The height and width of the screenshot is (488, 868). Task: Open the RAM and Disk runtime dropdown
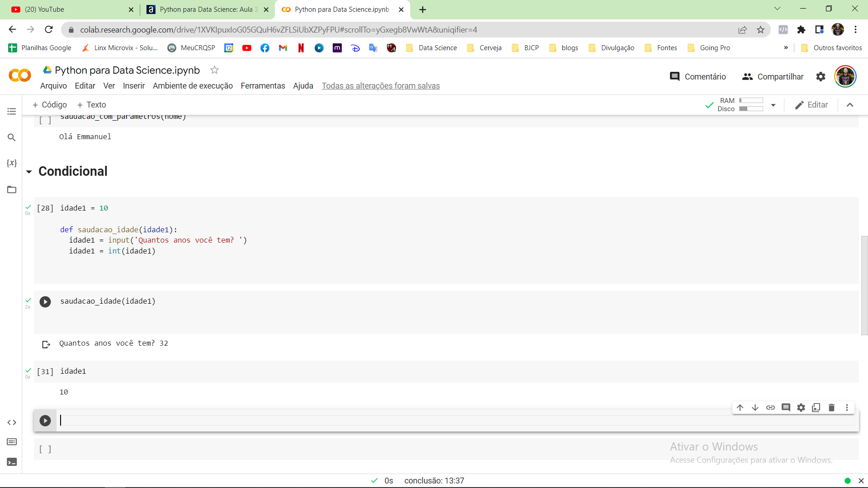point(773,105)
